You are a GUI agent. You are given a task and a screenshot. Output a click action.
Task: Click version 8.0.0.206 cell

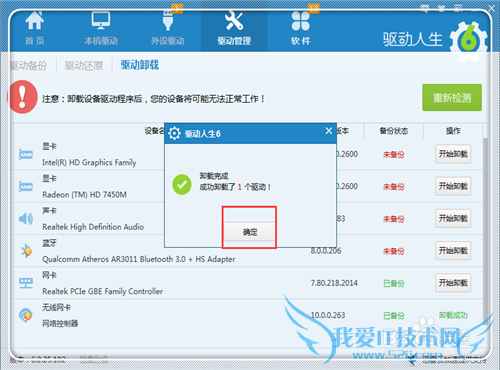[x=326, y=251]
